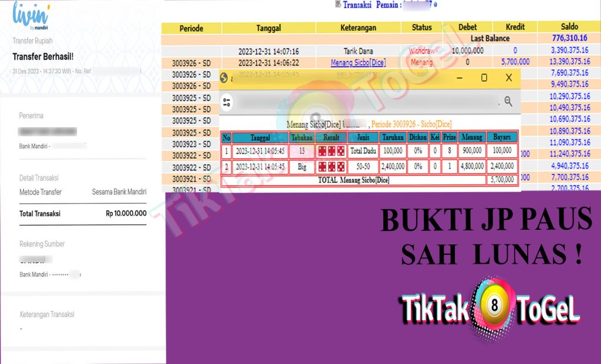The width and height of the screenshot is (601, 364).
Task: Click the Jenis header in the popup table
Action: point(363,137)
